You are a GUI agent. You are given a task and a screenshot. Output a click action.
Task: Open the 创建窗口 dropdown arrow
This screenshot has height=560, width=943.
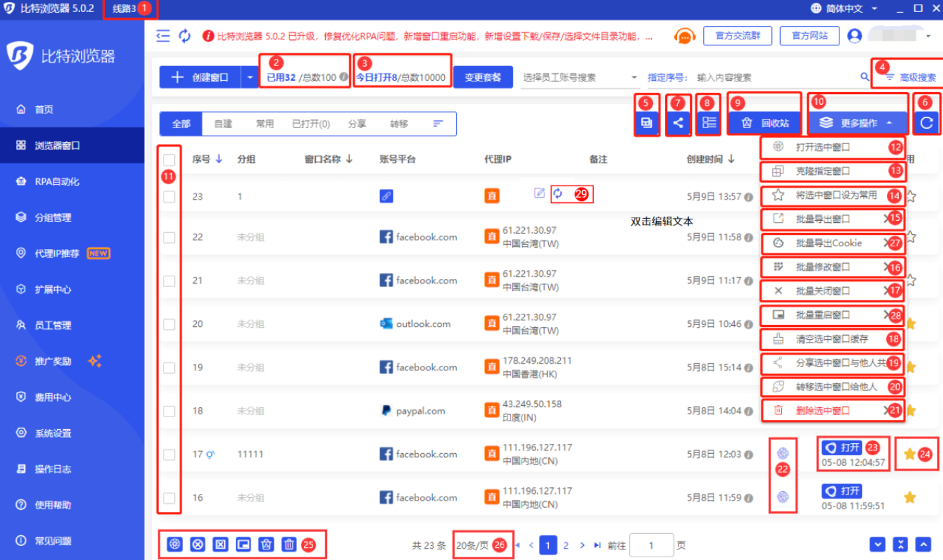pyautogui.click(x=251, y=77)
